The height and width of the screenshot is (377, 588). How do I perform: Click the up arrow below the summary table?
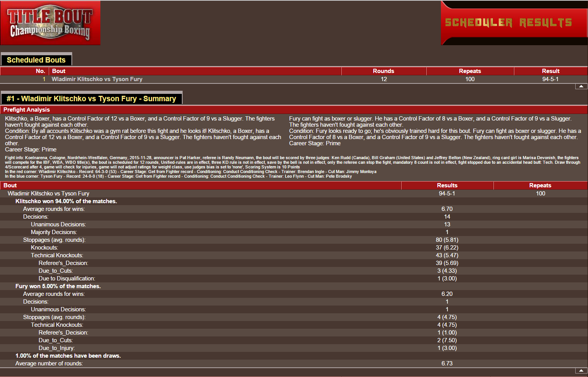581,371
